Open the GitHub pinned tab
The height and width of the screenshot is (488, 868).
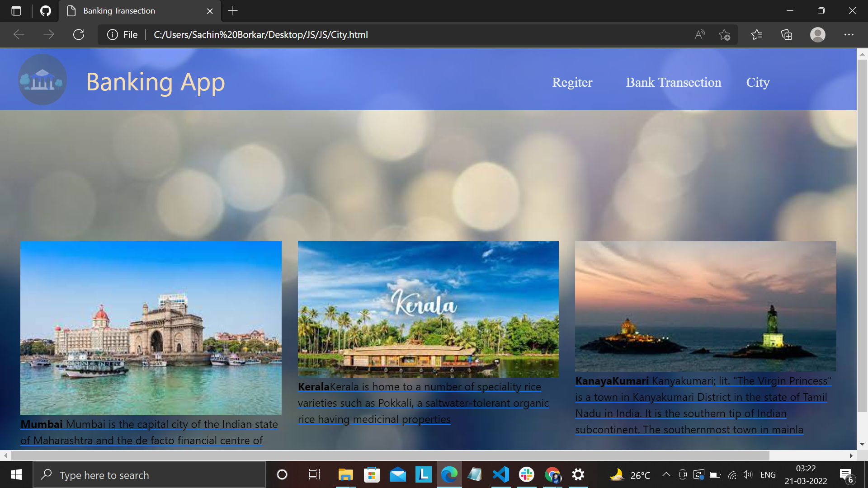pyautogui.click(x=46, y=11)
